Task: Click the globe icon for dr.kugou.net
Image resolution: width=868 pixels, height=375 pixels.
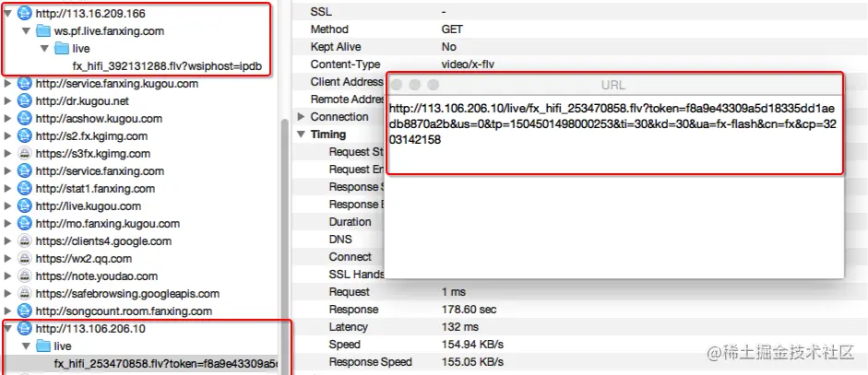Action: coord(24,101)
